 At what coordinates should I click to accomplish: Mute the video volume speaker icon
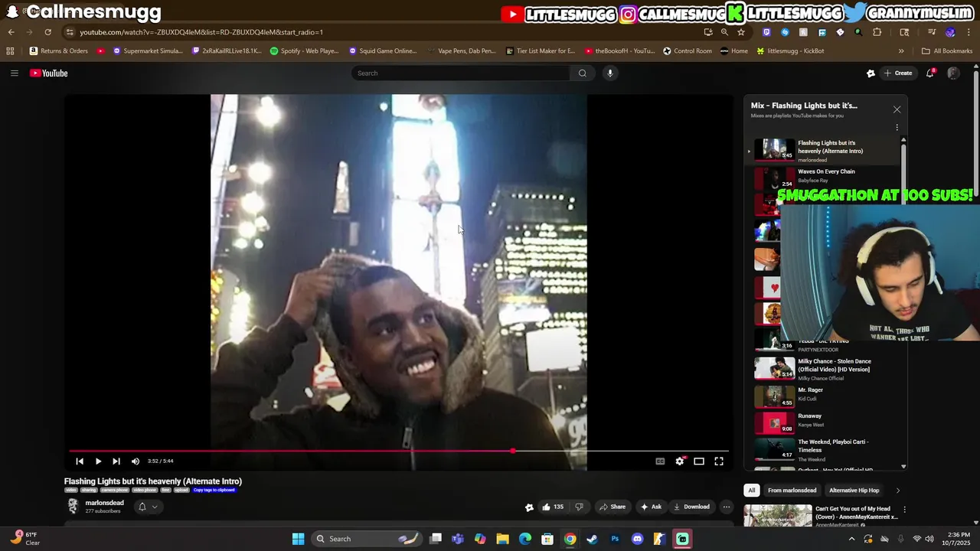136,461
